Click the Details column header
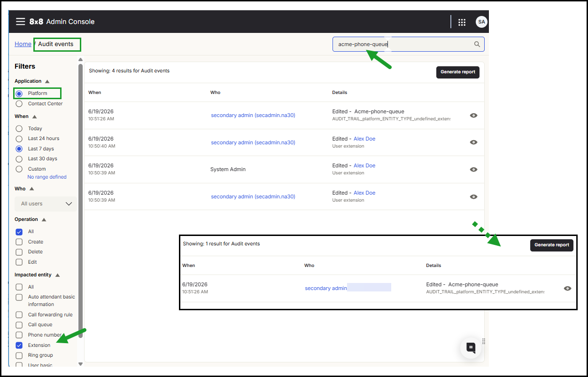 coord(340,93)
